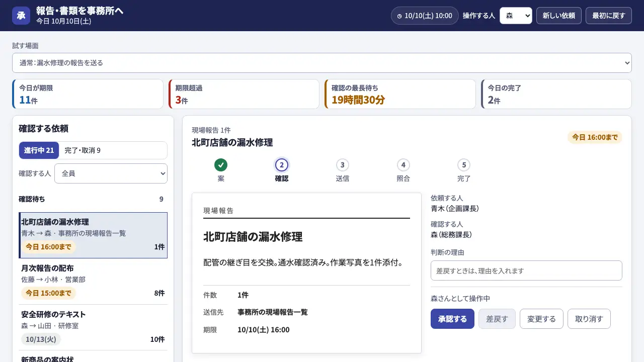644x362 pixels.
Task: Select step 5 完了 circle
Action: (x=464, y=165)
